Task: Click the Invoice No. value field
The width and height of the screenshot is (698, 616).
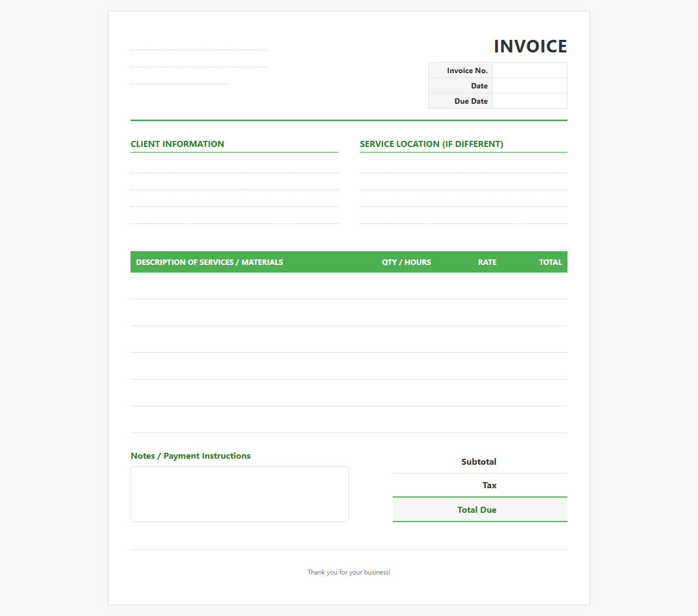Action: 530,70
